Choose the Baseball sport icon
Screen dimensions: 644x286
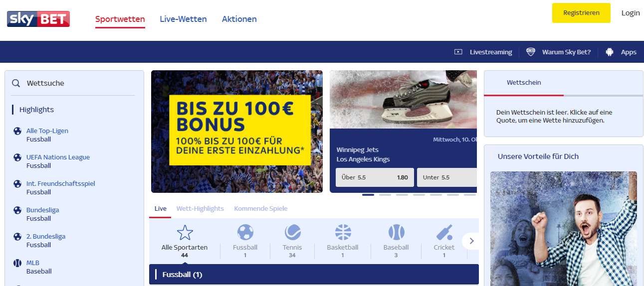coord(396,232)
